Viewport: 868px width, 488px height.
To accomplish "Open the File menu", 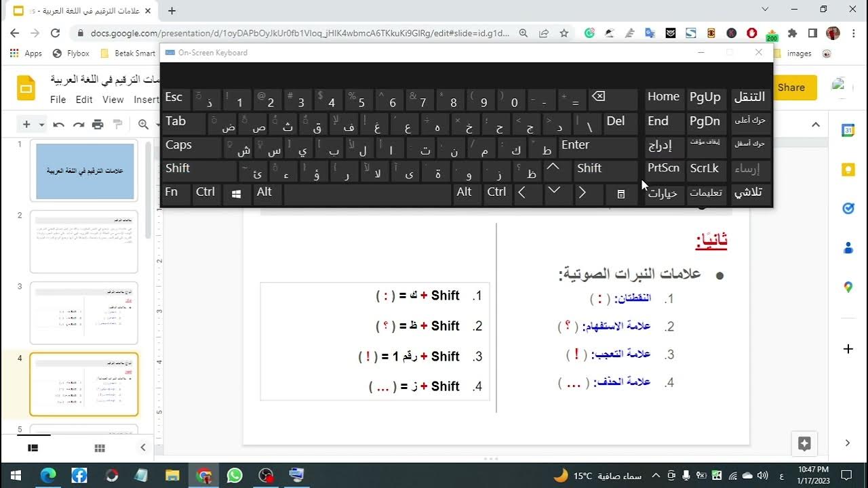I will pyautogui.click(x=58, y=100).
